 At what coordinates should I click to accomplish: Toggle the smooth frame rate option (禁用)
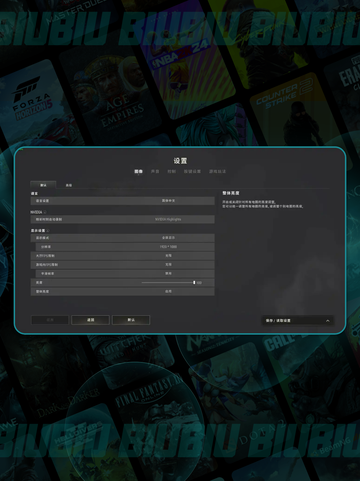[125, 274]
